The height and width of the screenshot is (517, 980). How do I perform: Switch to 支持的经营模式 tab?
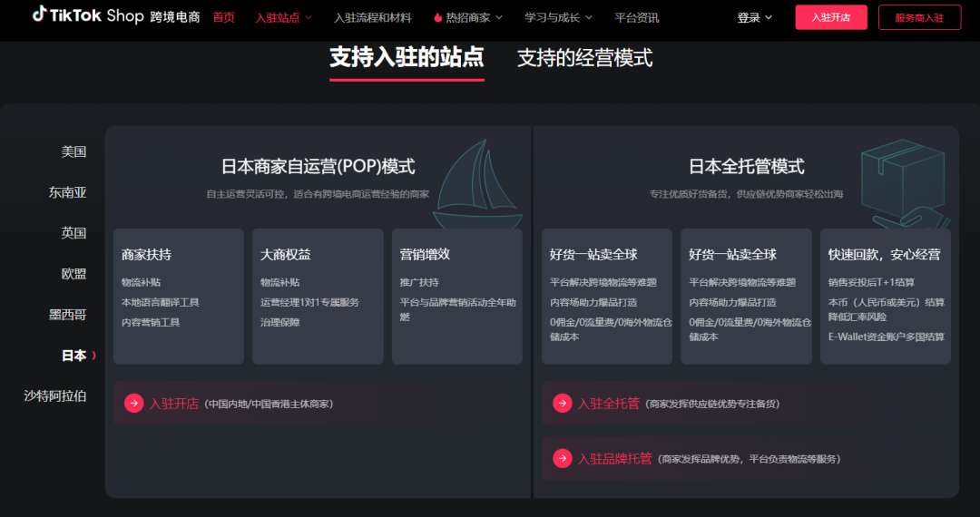[x=585, y=58]
